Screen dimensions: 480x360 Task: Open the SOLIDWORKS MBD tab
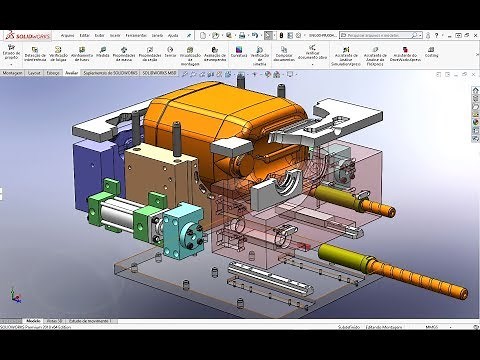[159, 73]
